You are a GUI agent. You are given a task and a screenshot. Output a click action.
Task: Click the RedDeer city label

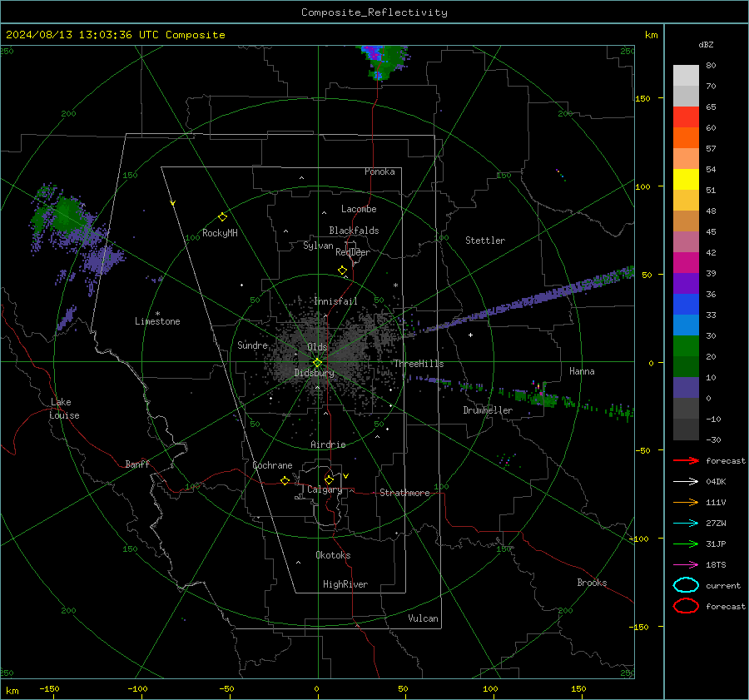(353, 252)
